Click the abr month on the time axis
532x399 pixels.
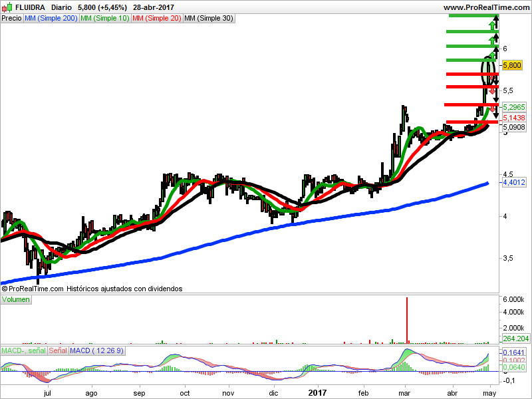[x=452, y=393]
